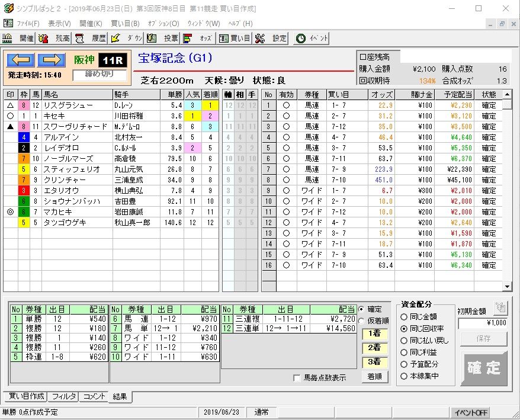Viewport: 520px width, 420px height.
Task: Go to next race with right arrow
Action: 52,60
